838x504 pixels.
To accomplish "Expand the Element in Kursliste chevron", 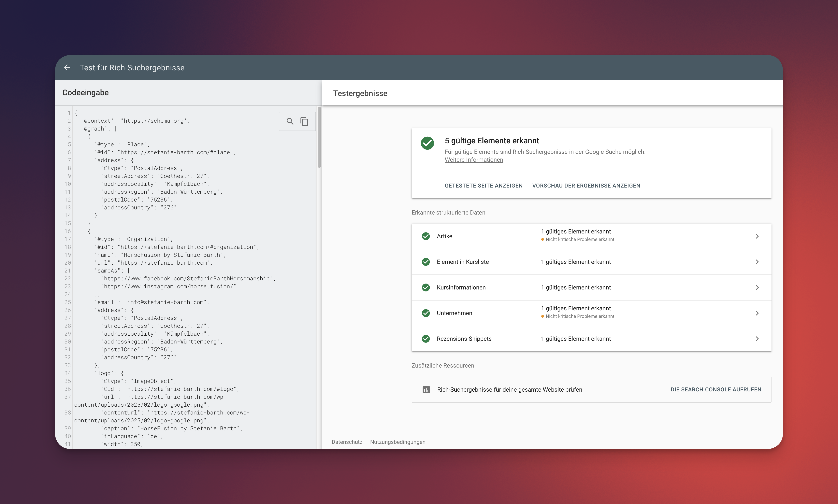I will click(x=757, y=262).
